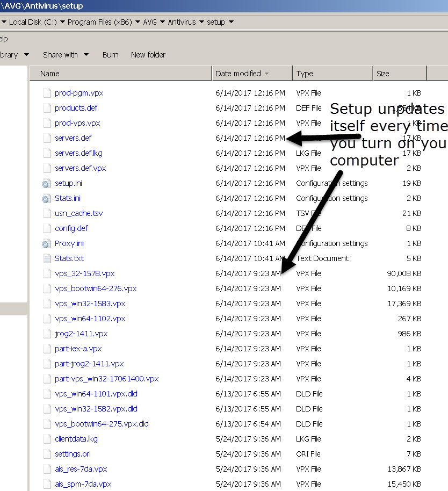Click the clientdata.lkg file icon
This screenshot has height=491, width=448.
point(47,439)
